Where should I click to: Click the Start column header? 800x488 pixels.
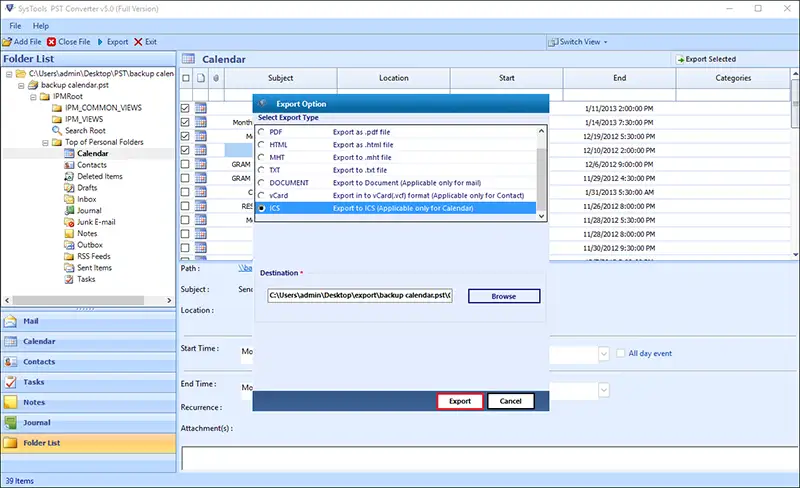coord(507,78)
